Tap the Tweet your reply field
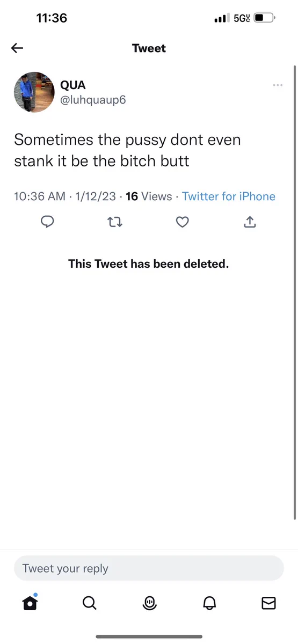The image size is (298, 644). point(149,568)
